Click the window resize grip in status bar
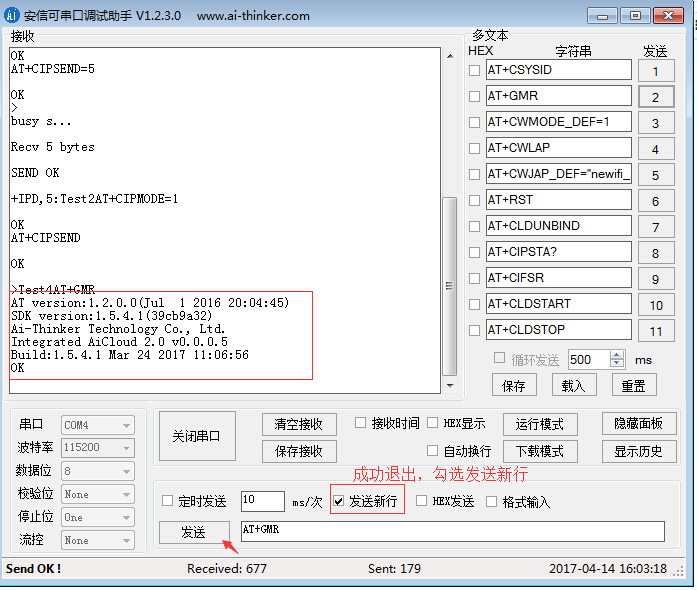Screen dimensions: 697x590 [678, 571]
